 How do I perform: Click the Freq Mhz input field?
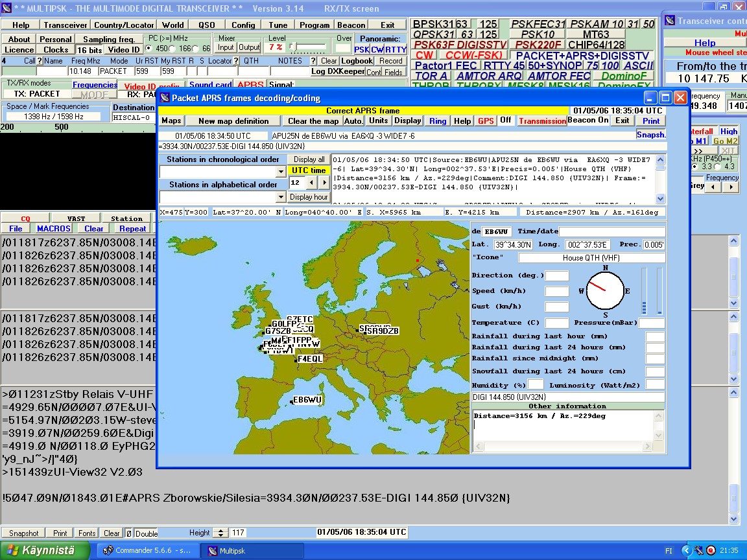82,71
